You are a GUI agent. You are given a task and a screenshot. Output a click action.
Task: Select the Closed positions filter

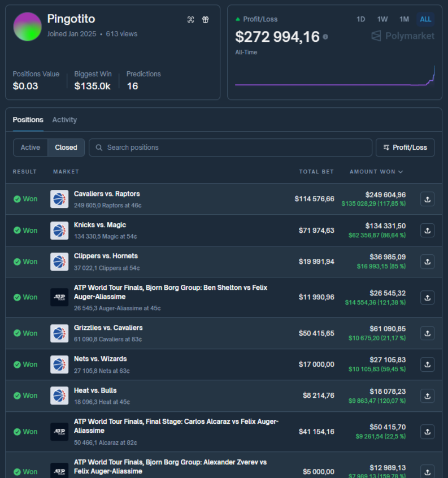point(66,147)
